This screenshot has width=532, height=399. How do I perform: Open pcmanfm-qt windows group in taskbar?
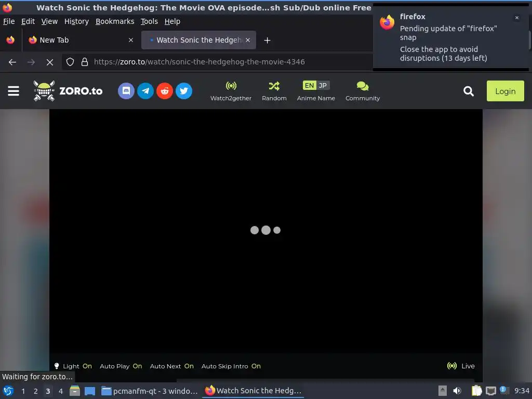(149, 391)
